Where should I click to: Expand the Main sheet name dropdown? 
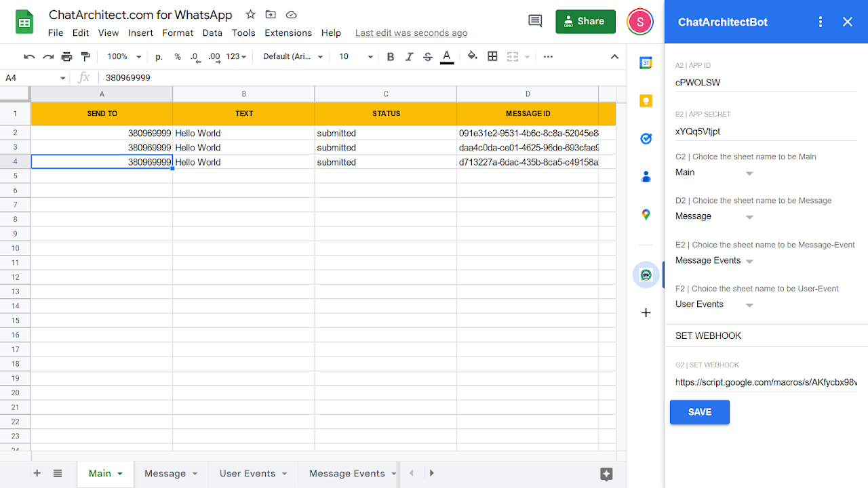click(715, 173)
